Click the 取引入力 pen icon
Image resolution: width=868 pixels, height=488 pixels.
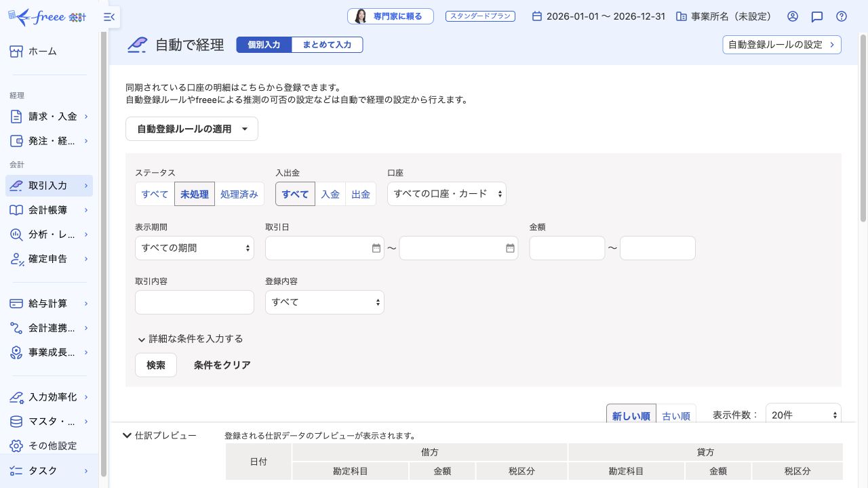tap(17, 186)
